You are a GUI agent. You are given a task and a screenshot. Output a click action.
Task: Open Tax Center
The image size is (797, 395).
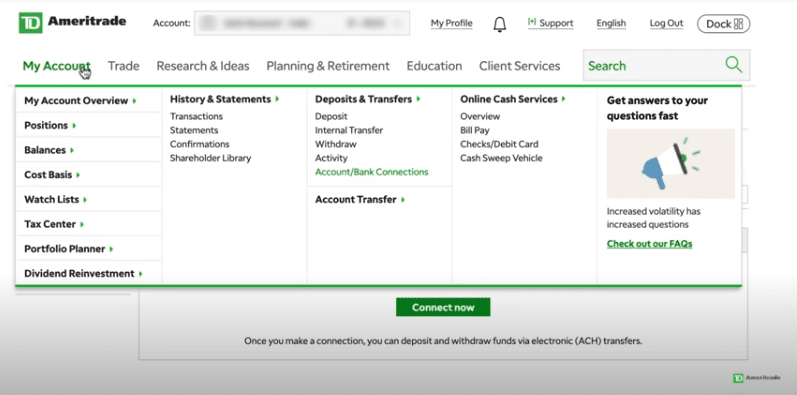pyautogui.click(x=54, y=224)
